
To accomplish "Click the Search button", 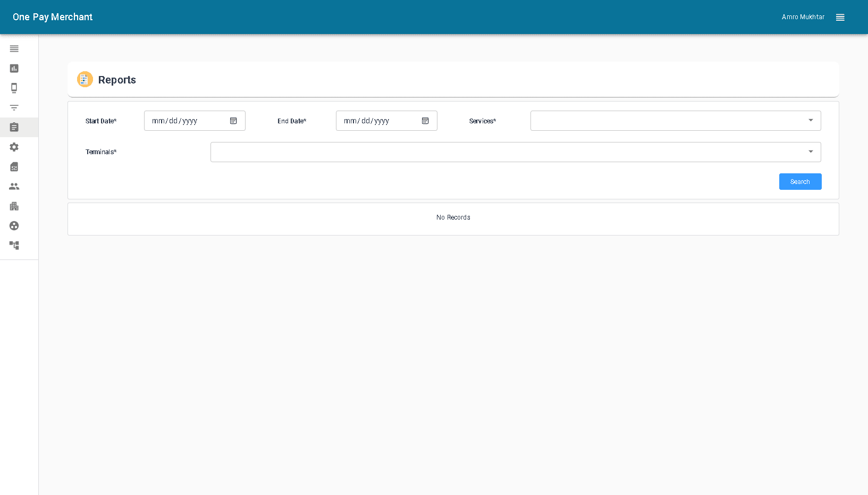I will point(800,181).
